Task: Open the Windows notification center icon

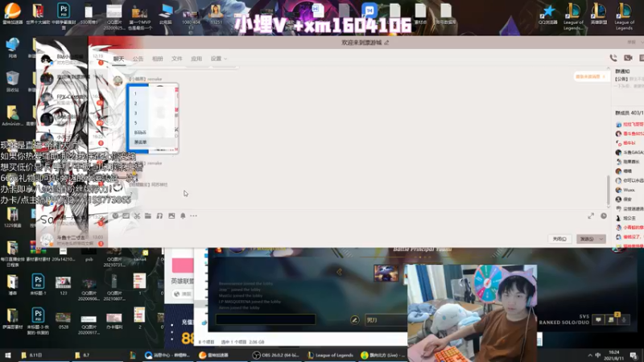Action: (x=634, y=355)
